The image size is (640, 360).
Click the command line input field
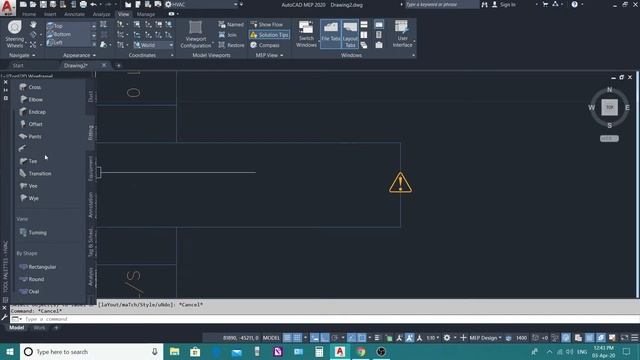click(324, 319)
